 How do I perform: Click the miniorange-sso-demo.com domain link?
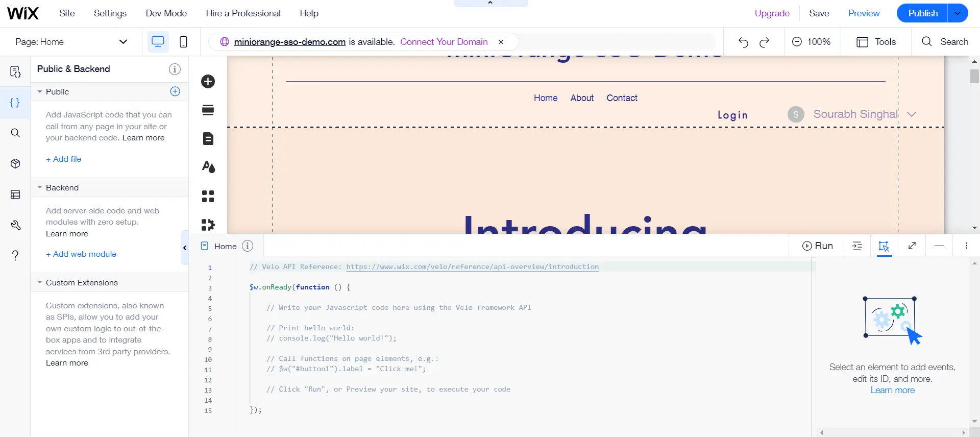coord(290,42)
